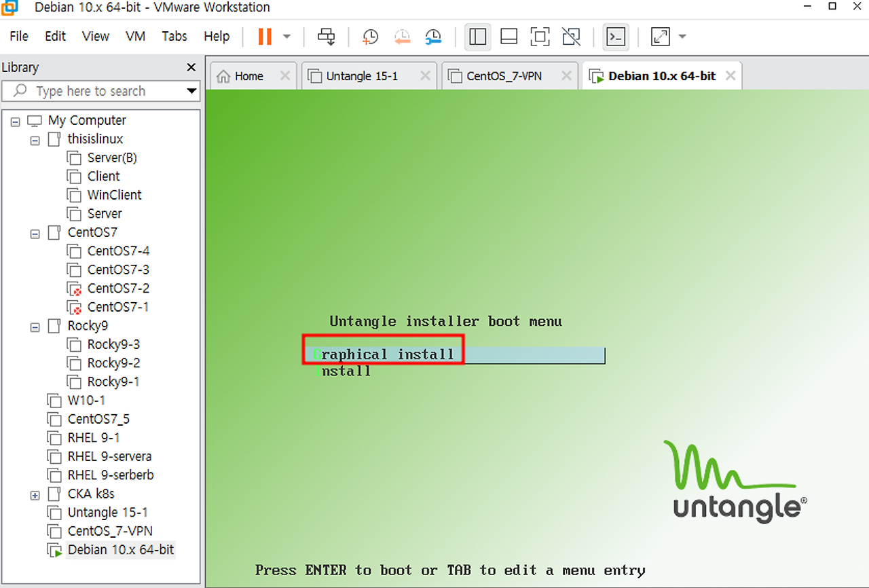Image resolution: width=869 pixels, height=588 pixels.
Task: Open the VM menu
Action: click(x=136, y=37)
